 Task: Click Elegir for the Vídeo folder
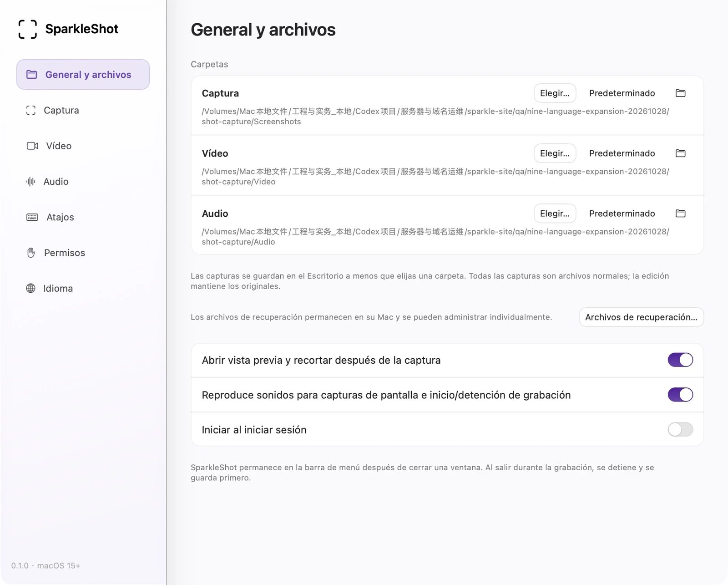point(555,153)
